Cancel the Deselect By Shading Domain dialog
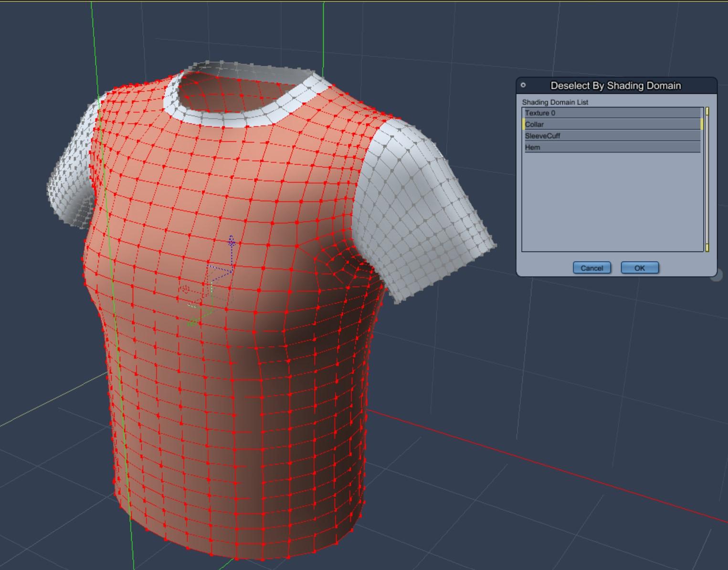This screenshot has width=728, height=570. point(592,268)
